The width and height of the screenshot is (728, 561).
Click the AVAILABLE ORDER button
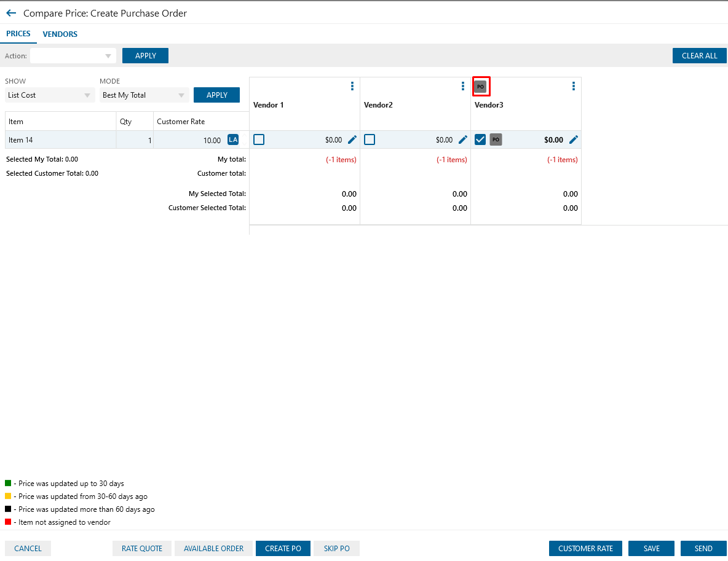(x=213, y=549)
